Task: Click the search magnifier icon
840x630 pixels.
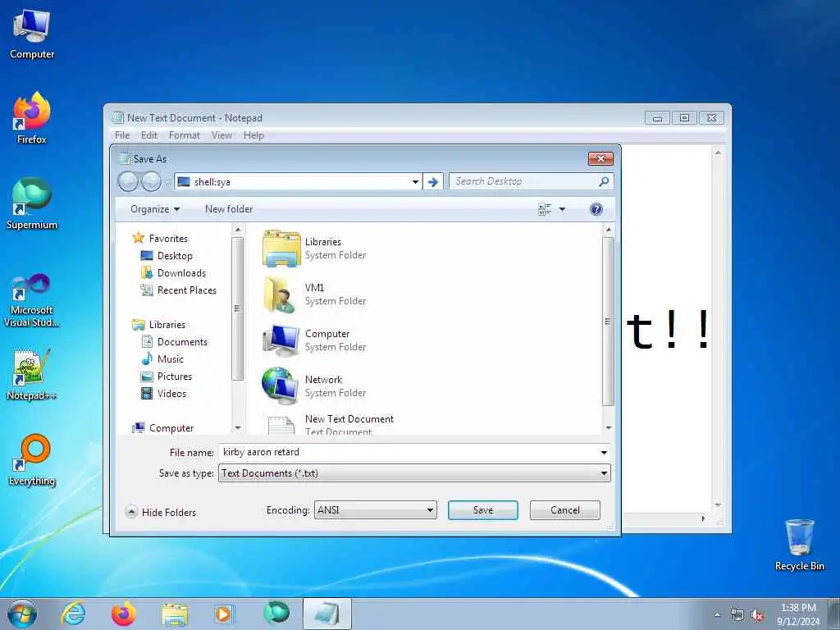Action: click(x=604, y=181)
